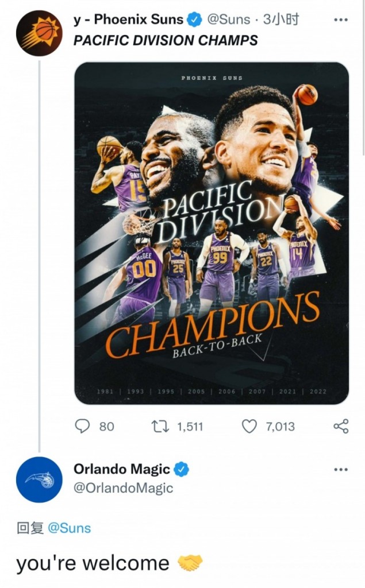Click the 1,511 retweet count
365x588 pixels.
point(190,427)
